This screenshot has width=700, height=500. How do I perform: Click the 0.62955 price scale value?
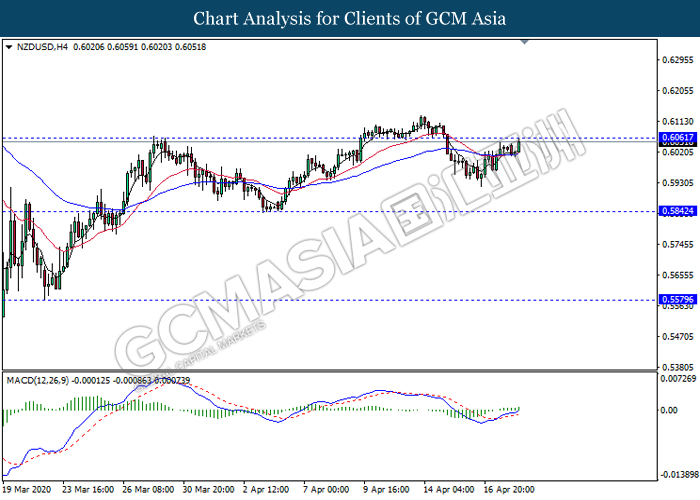tap(678, 60)
